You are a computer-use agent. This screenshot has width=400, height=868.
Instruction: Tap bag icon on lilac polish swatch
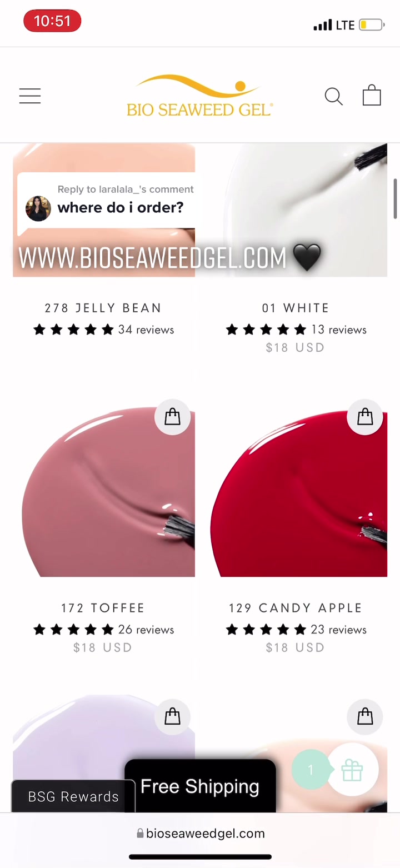point(173,717)
